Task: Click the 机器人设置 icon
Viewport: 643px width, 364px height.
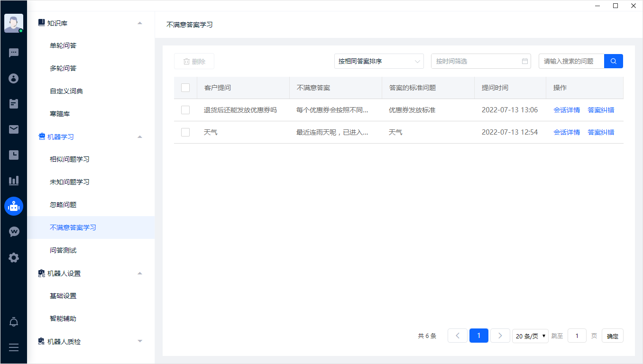Action: tap(42, 273)
